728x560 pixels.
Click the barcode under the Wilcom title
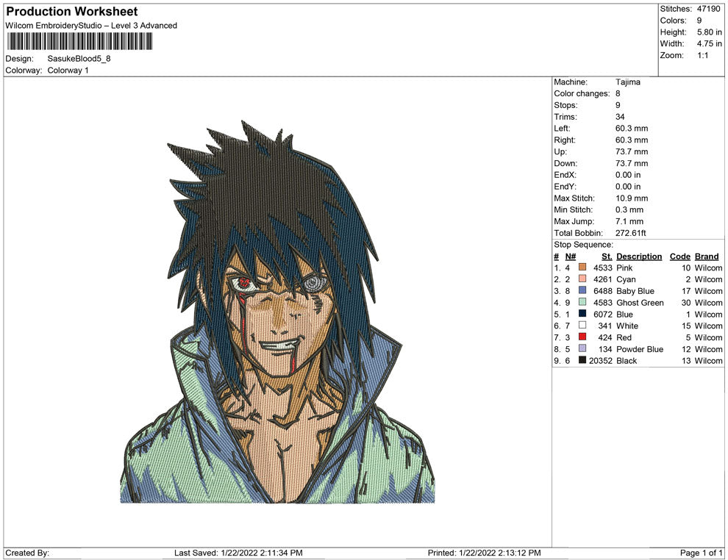[80, 41]
